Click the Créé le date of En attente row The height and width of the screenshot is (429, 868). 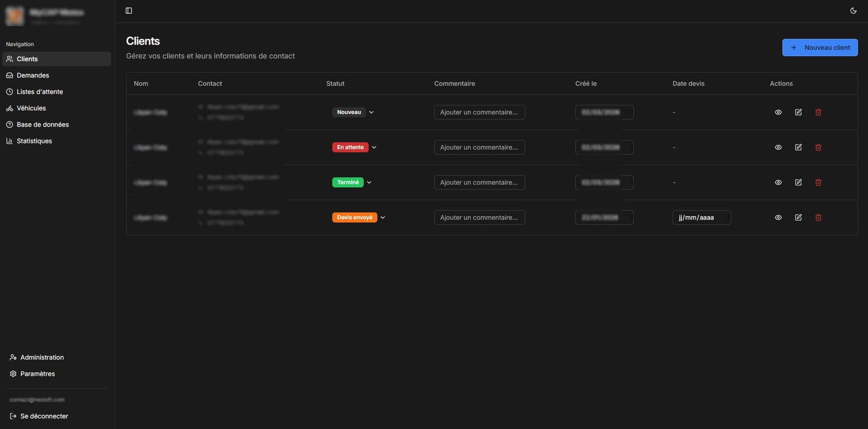point(604,147)
